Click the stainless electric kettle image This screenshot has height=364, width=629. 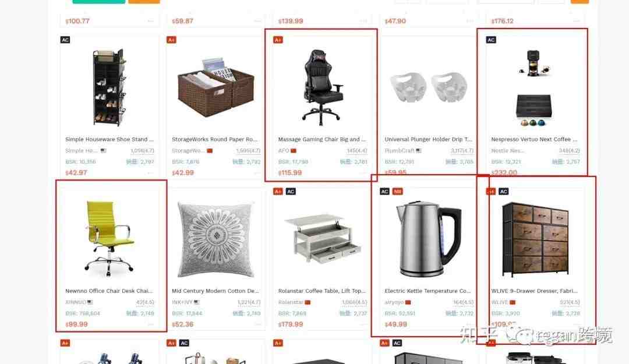(429, 239)
